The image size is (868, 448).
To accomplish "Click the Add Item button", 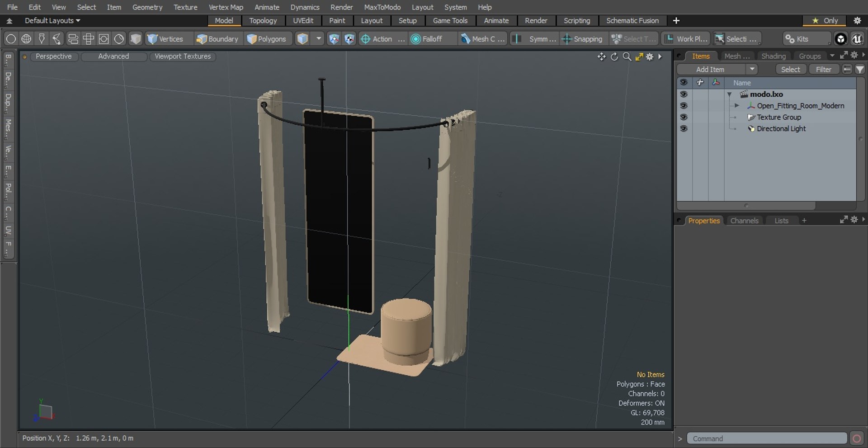I will click(x=711, y=69).
